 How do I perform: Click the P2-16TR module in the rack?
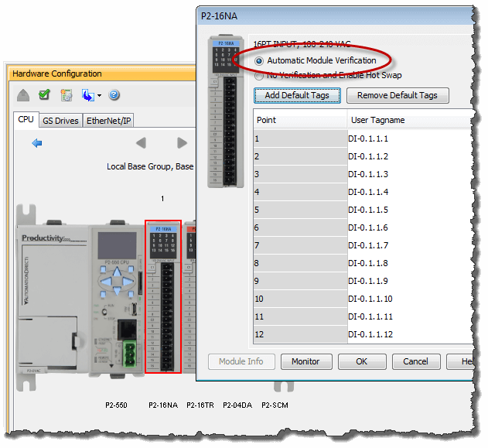tap(190, 296)
